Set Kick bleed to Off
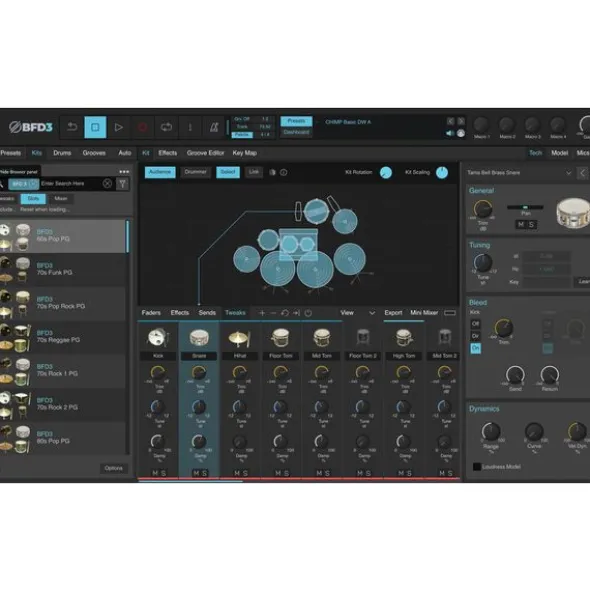The image size is (590, 591). point(475,324)
